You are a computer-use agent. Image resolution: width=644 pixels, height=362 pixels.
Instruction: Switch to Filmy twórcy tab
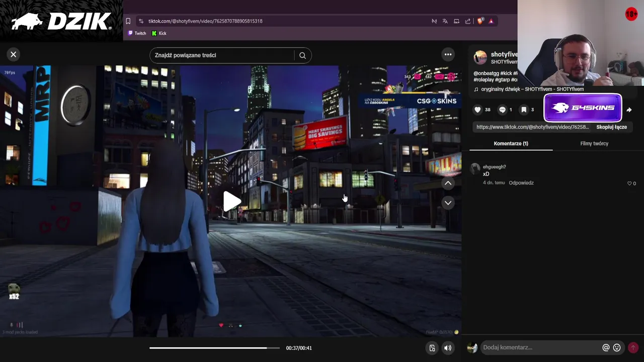(x=594, y=144)
